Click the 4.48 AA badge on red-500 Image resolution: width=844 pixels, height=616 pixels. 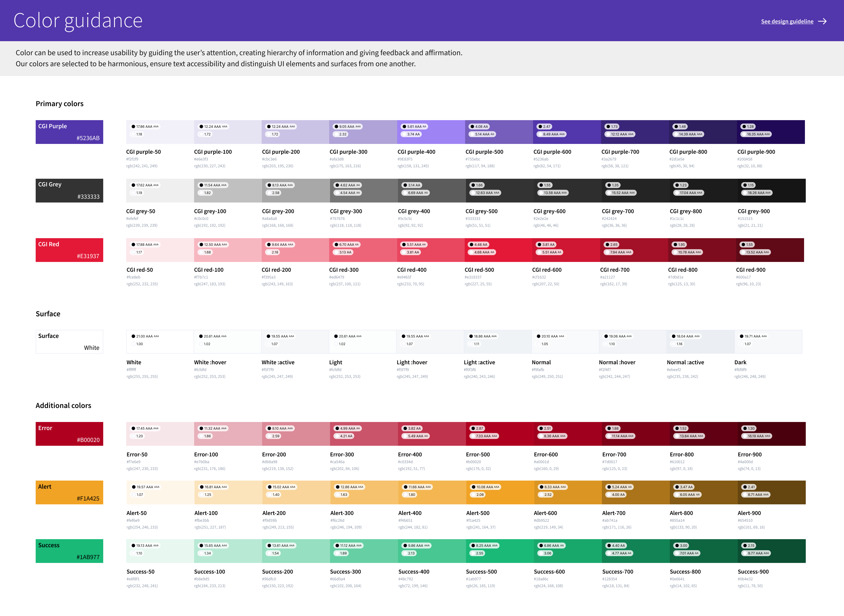479,245
